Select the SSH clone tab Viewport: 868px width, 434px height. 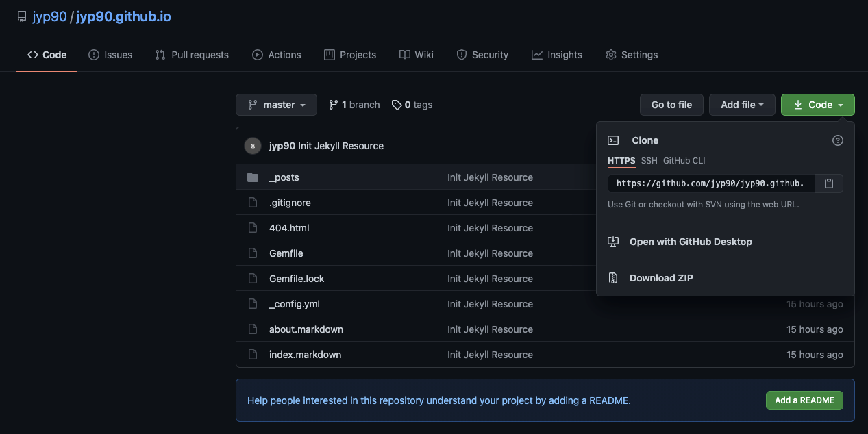(x=649, y=161)
